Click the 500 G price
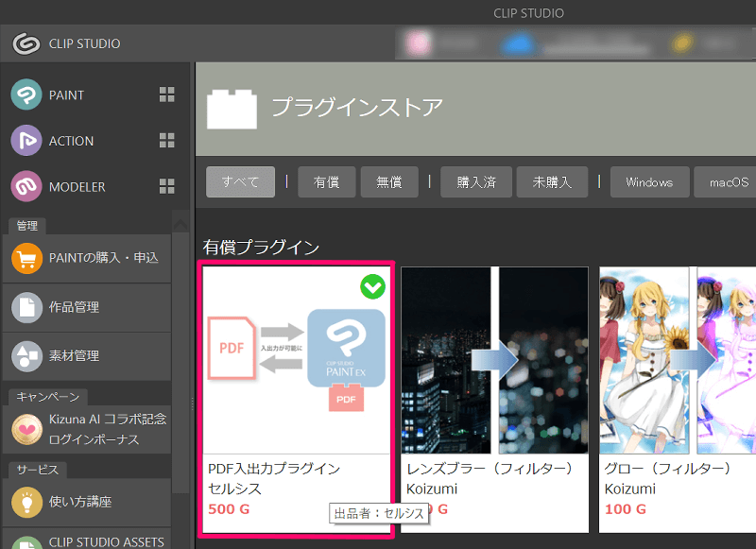Screen dimensions: 756x549 tap(229, 509)
